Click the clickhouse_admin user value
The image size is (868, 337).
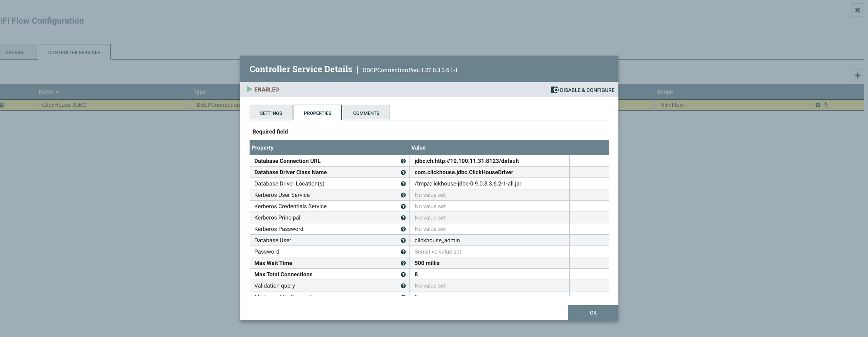tap(437, 240)
